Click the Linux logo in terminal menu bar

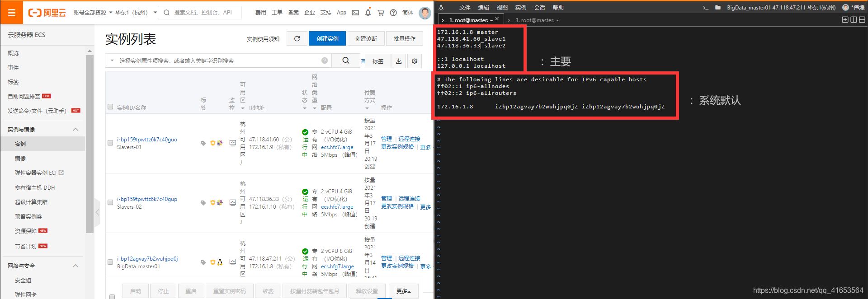click(441, 7)
